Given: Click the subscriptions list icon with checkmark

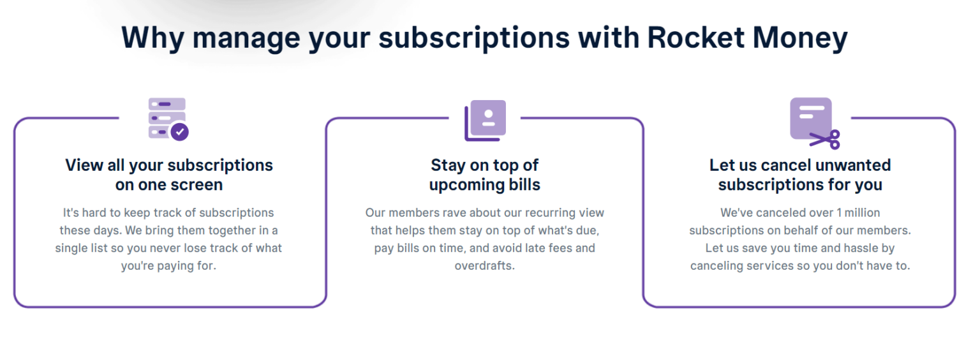Looking at the screenshot, I should pos(167,119).
